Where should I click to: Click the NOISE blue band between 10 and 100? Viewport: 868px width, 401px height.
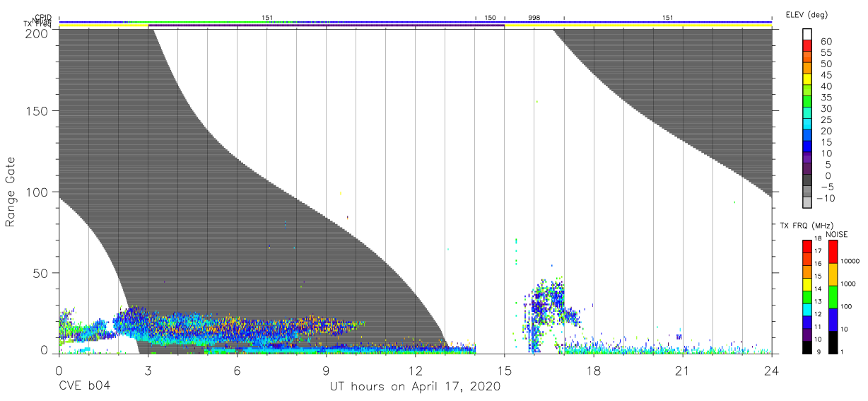point(833,318)
